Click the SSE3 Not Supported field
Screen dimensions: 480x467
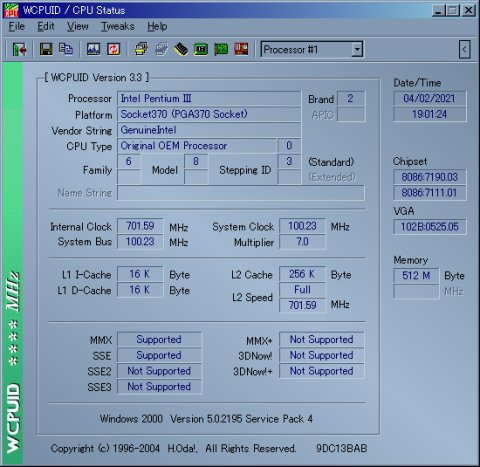[x=159, y=387]
